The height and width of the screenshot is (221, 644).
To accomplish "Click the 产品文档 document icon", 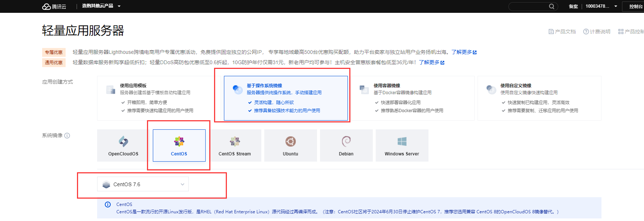I will [551, 32].
